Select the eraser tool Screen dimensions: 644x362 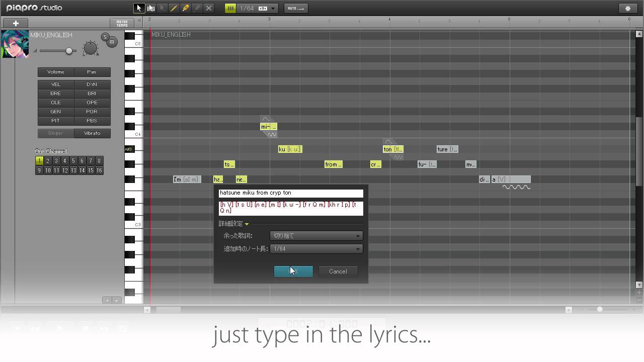point(197,8)
